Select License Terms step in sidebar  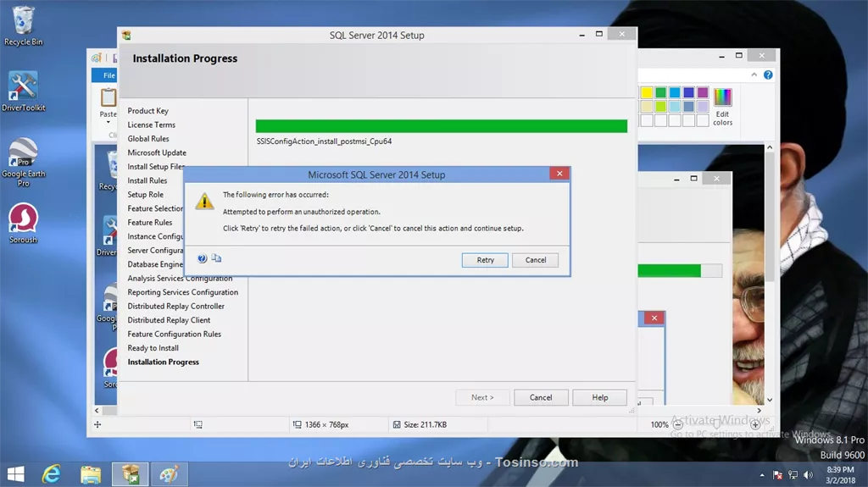pyautogui.click(x=151, y=125)
